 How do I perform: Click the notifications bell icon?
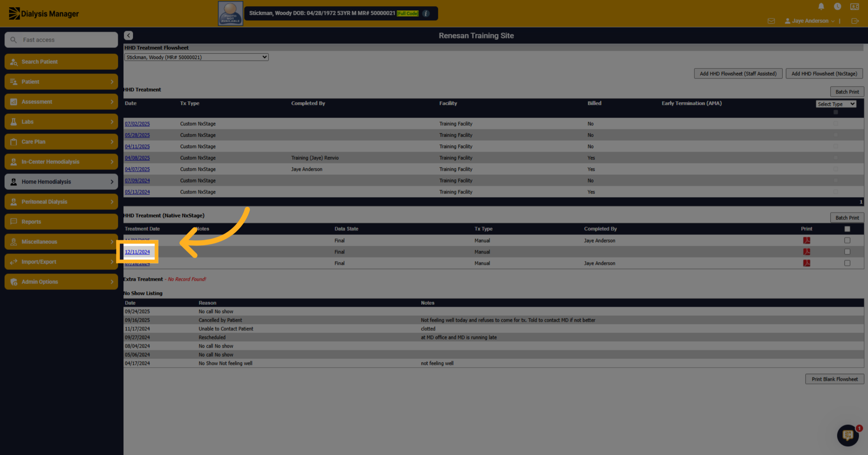pyautogui.click(x=821, y=7)
